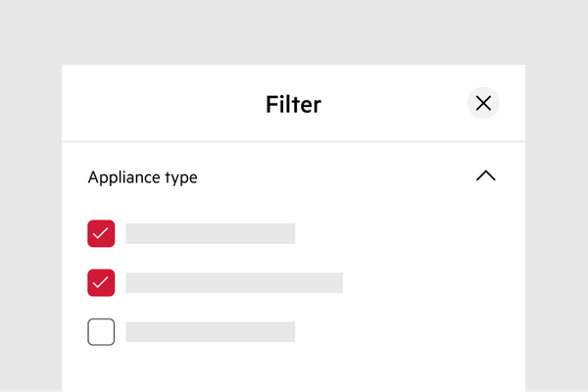Hide the Appliance type filter options
Screen dimensions: 588x392
pos(486,175)
